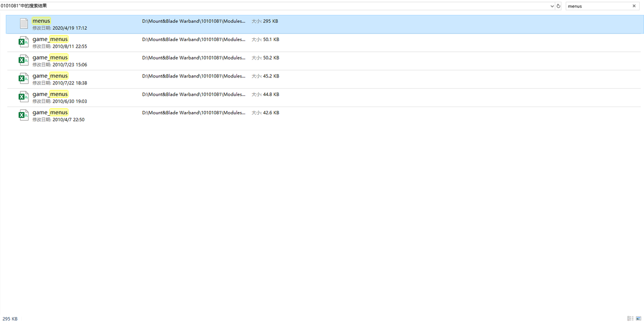This screenshot has height=323, width=644.
Task: Switch to large icons view layout
Action: (639, 319)
